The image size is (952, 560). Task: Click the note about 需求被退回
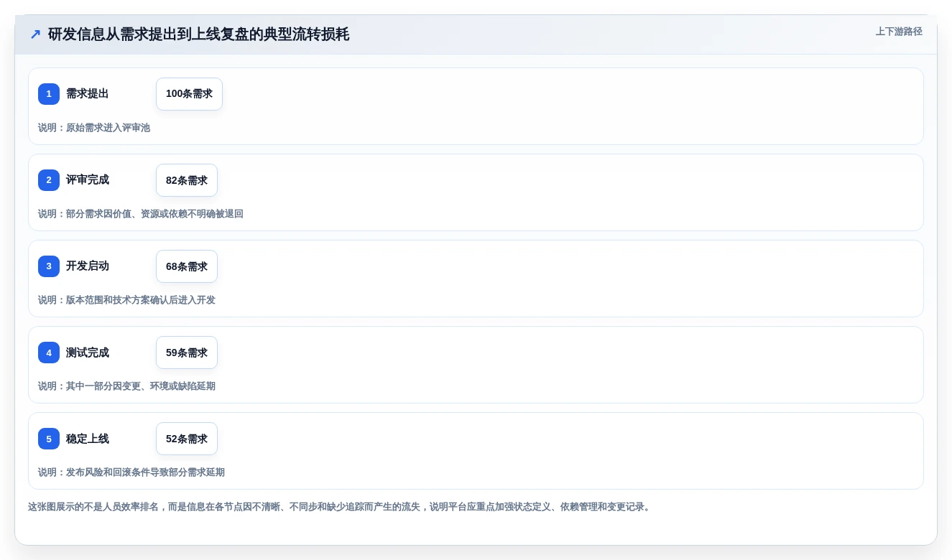(x=141, y=214)
